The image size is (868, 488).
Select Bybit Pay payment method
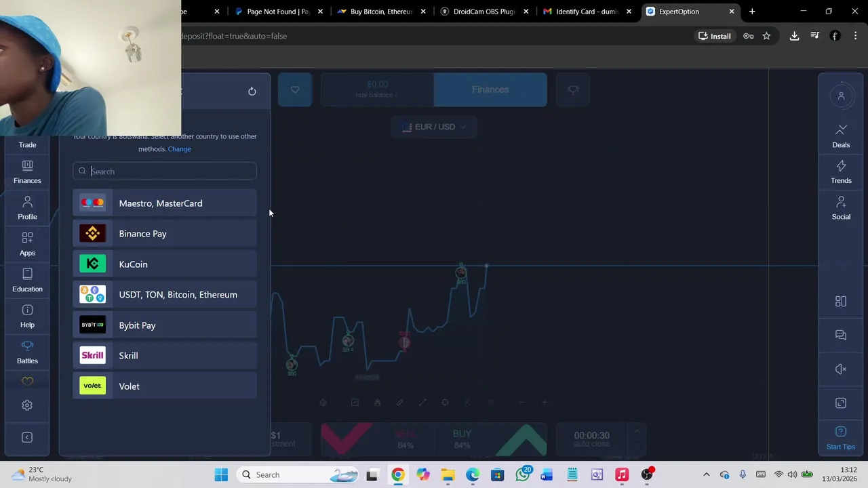165,325
